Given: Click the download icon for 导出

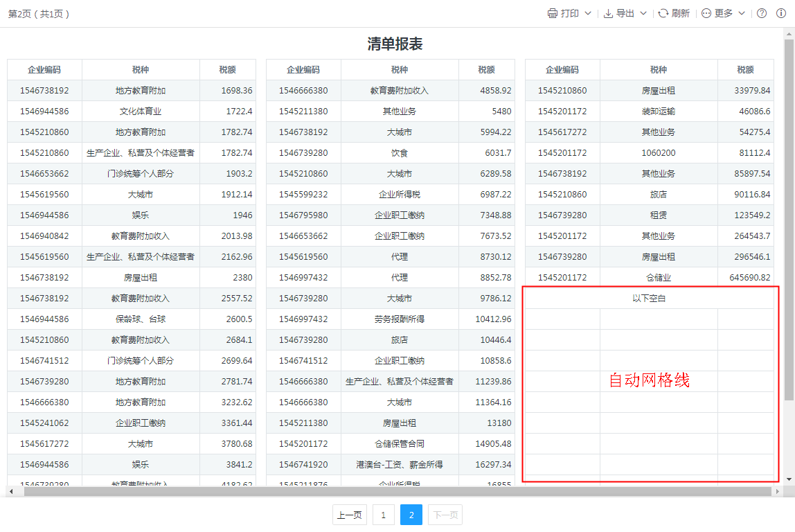Looking at the screenshot, I should (608, 13).
